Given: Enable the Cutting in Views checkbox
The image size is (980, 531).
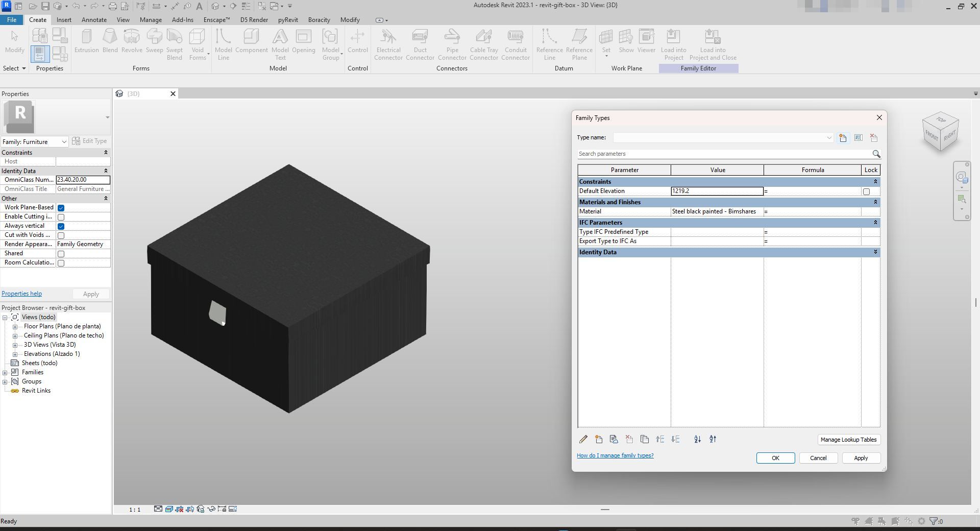Looking at the screenshot, I should click(x=61, y=217).
